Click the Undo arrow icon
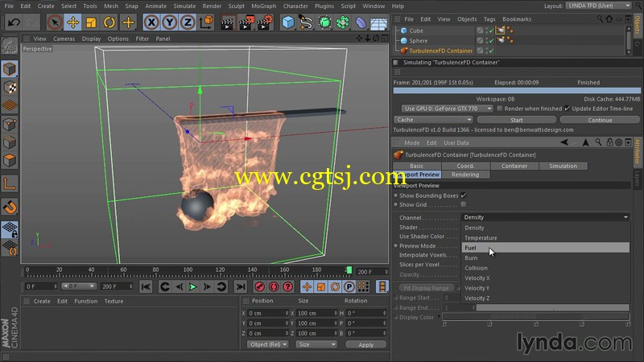 pos(14,23)
